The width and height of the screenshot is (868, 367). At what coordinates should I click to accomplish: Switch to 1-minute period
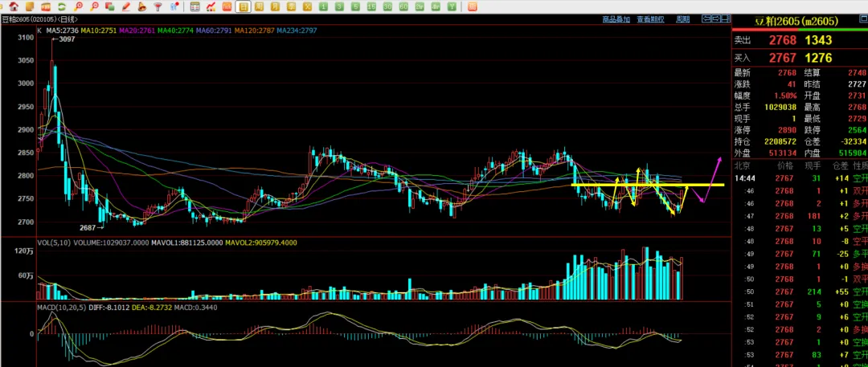[x=323, y=6]
